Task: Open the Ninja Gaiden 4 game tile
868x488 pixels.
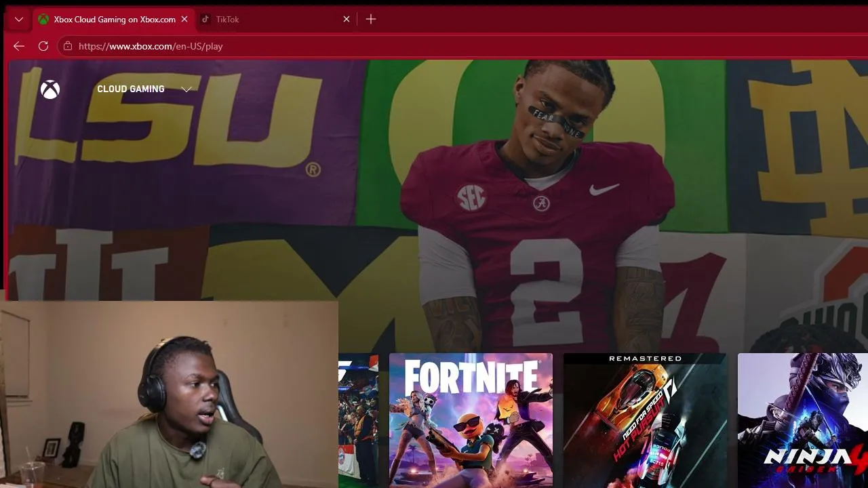Action: pyautogui.click(x=803, y=420)
